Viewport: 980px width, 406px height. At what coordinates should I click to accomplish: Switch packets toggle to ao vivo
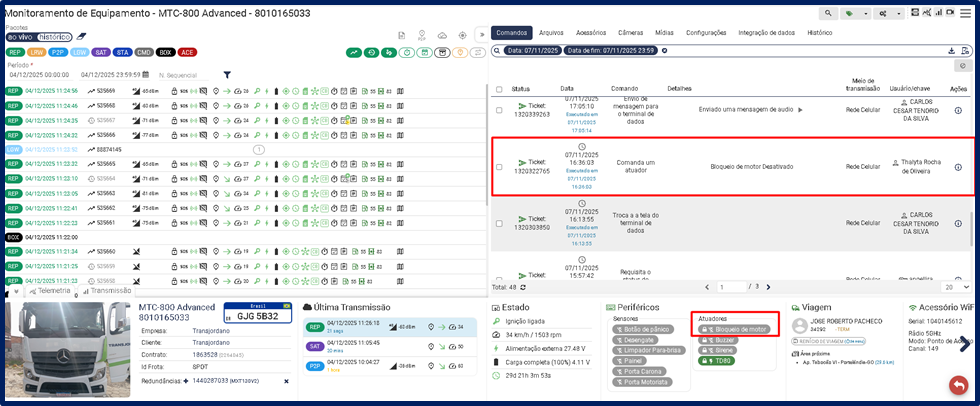pyautogui.click(x=18, y=37)
